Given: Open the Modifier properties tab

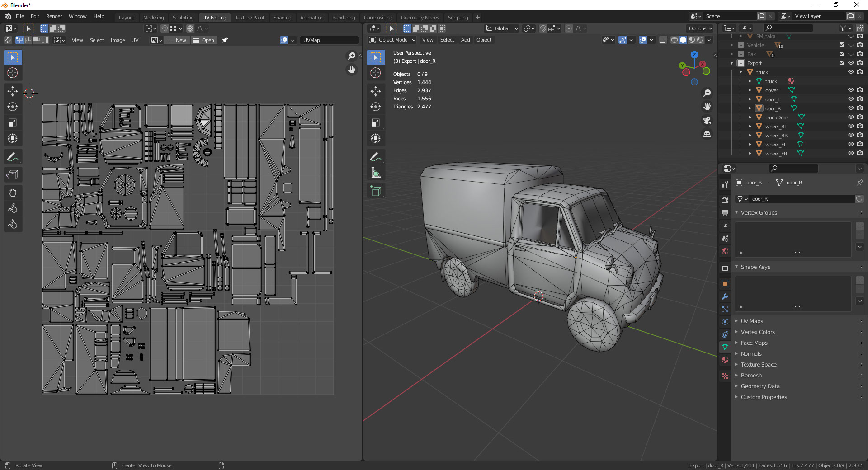Looking at the screenshot, I should coord(725,296).
